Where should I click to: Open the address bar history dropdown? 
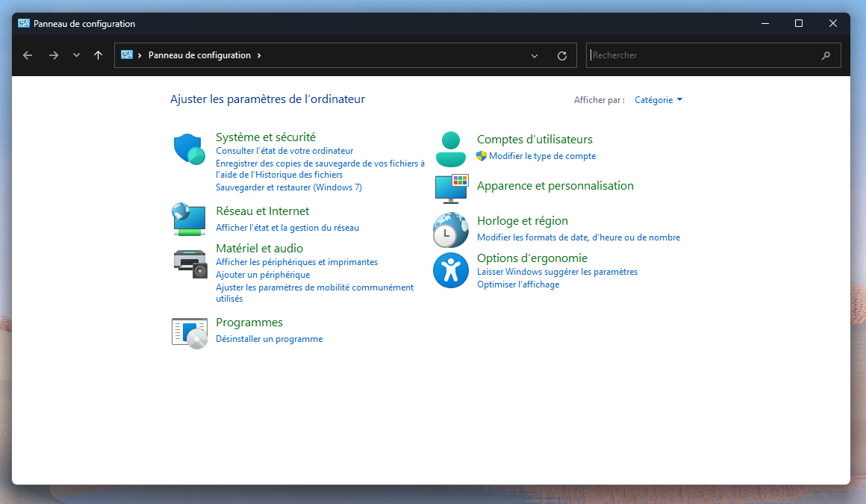535,55
